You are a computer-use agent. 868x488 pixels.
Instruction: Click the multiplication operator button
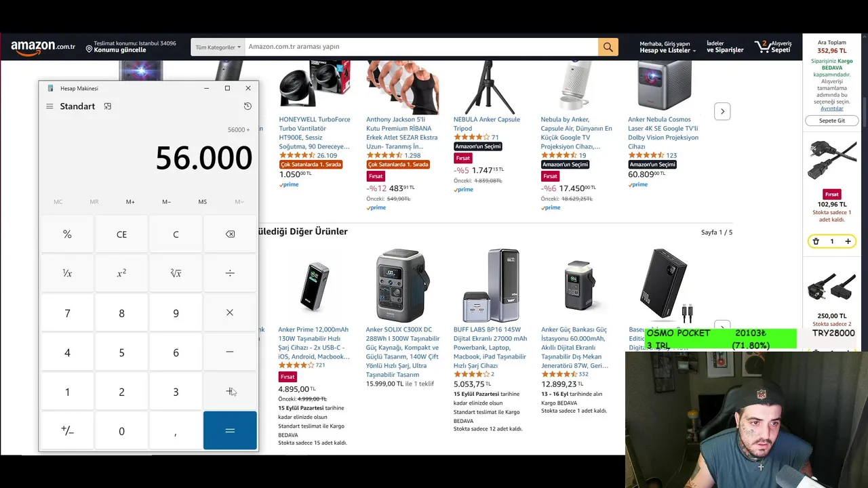click(230, 312)
